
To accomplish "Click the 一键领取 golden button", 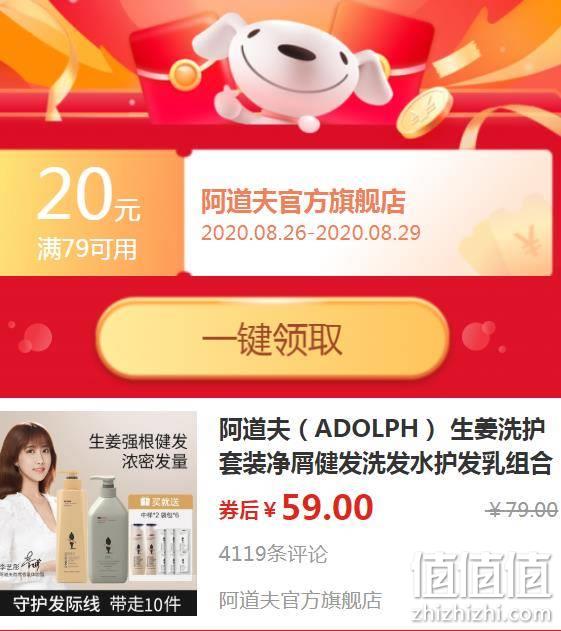I will (272, 339).
